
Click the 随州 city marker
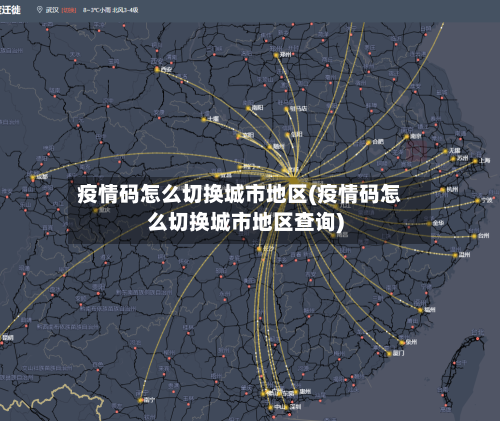[270, 147]
